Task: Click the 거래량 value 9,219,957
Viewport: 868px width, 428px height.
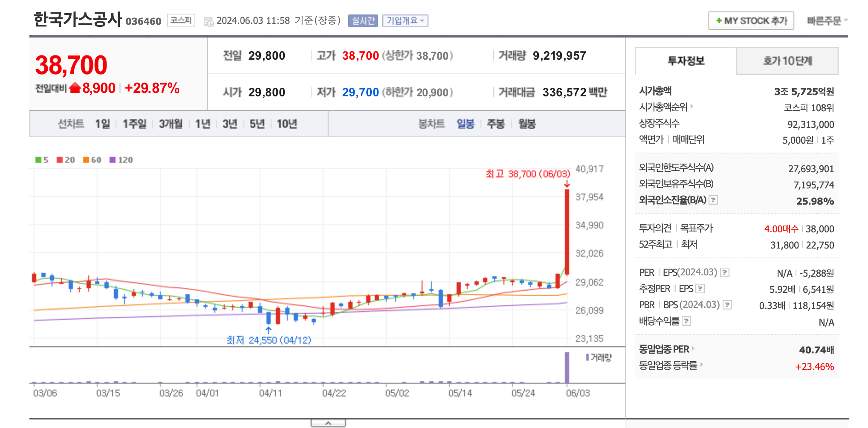Action: [x=559, y=56]
